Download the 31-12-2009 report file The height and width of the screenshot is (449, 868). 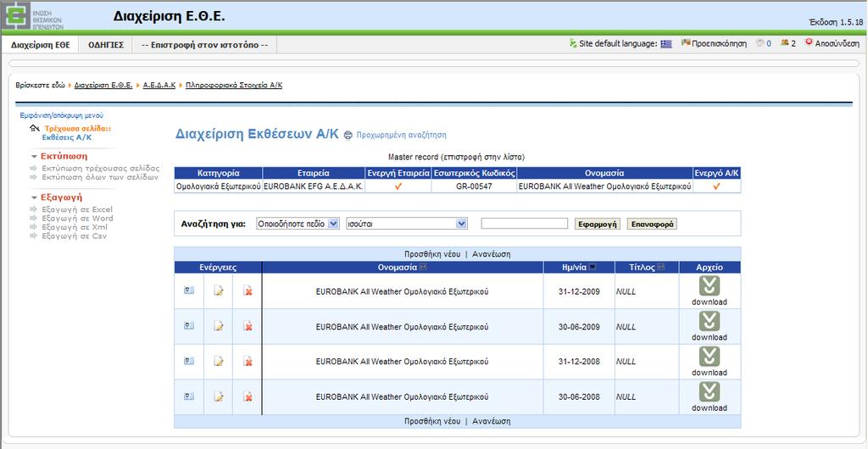709,291
